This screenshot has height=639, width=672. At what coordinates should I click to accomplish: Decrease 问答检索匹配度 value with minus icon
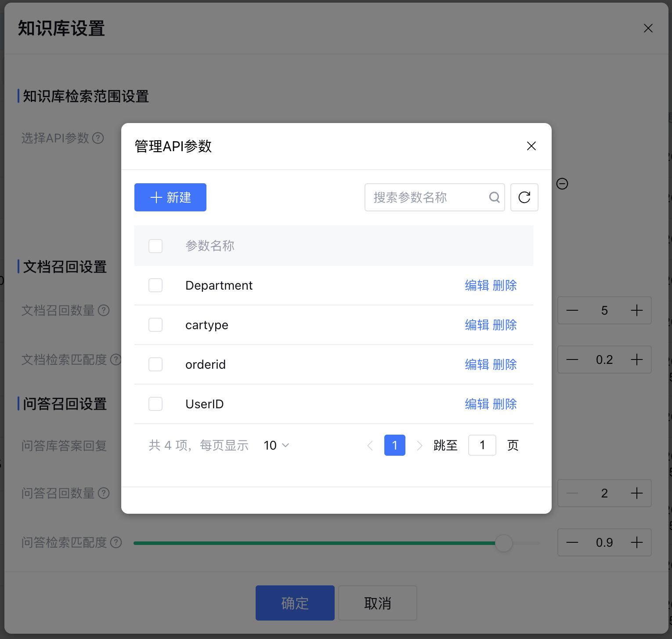click(x=572, y=542)
